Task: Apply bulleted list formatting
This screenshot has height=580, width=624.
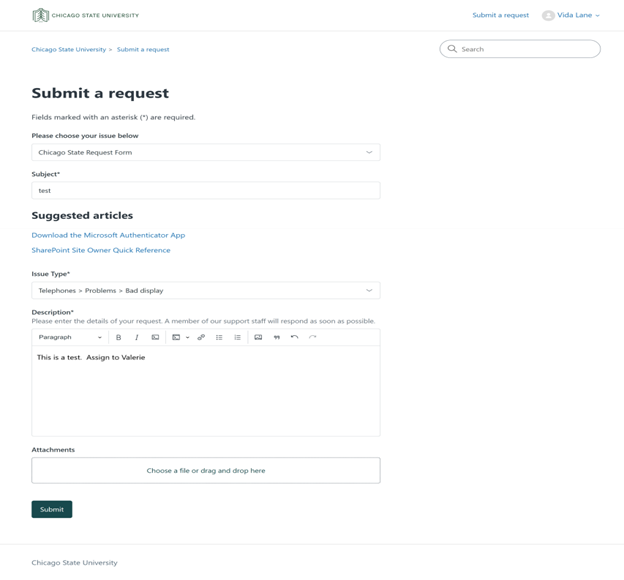Action: [219, 337]
